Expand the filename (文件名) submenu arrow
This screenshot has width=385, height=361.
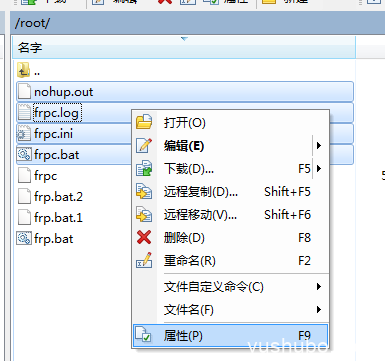tap(319, 310)
